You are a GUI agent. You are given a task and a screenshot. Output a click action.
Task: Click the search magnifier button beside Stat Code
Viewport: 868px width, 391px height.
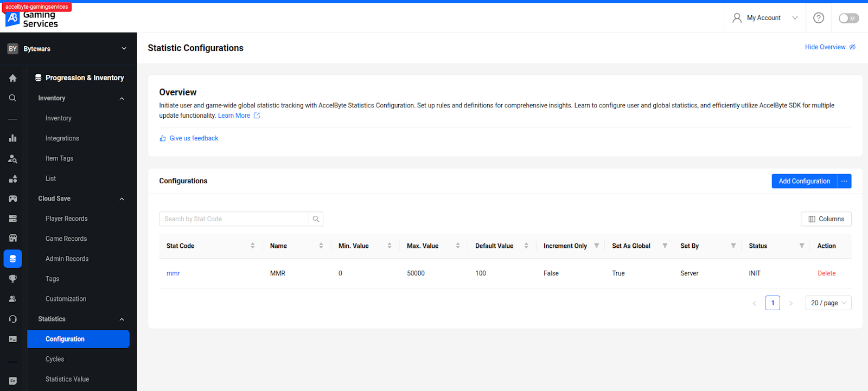316,219
